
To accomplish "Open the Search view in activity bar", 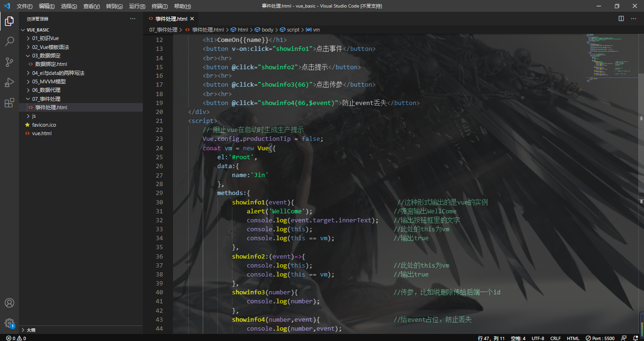I will 9,41.
